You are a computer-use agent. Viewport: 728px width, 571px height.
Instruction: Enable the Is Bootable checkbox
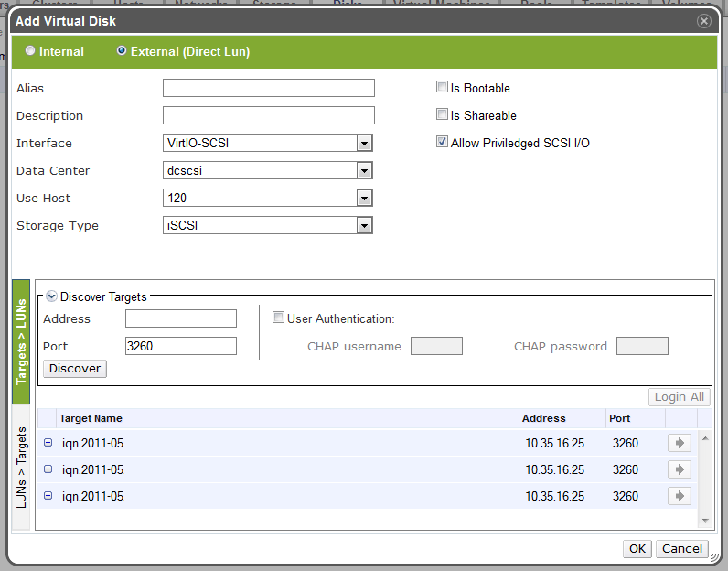click(443, 88)
